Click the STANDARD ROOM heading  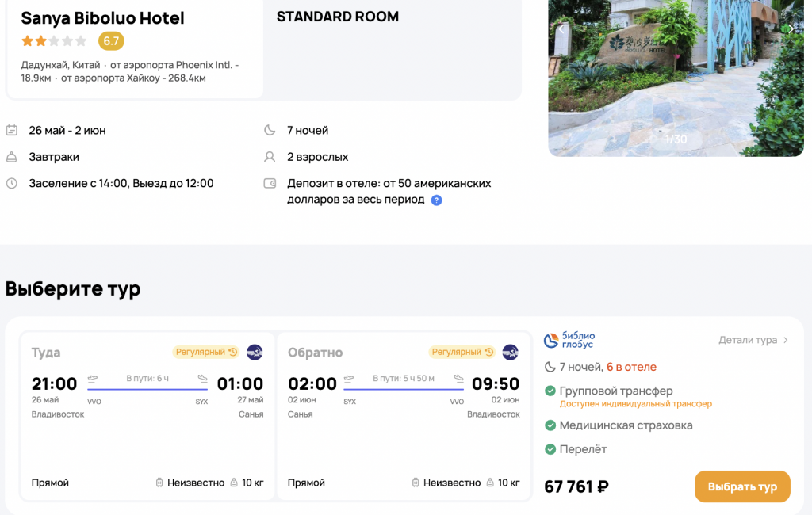(x=338, y=17)
